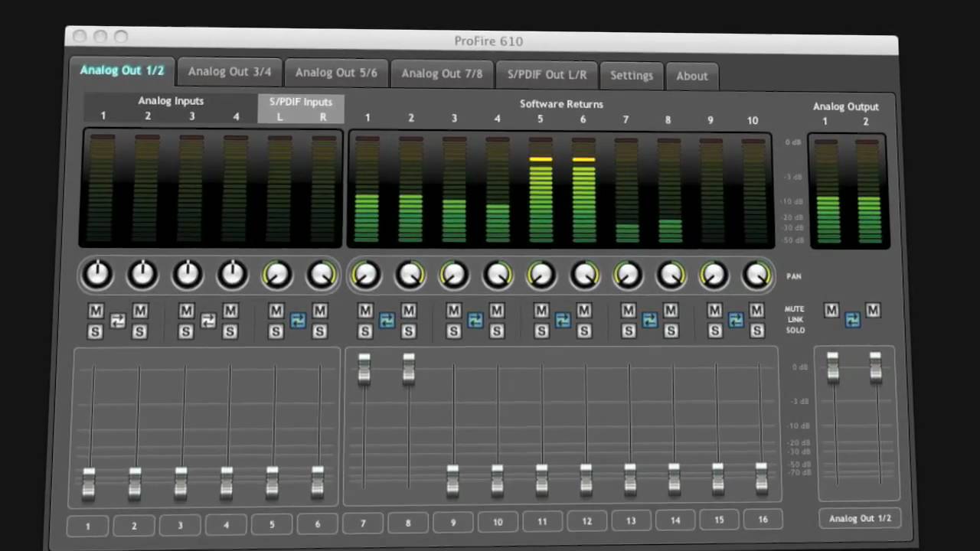The image size is (980, 551).
Task: Solo Software Return 2 channel
Action: (x=409, y=332)
